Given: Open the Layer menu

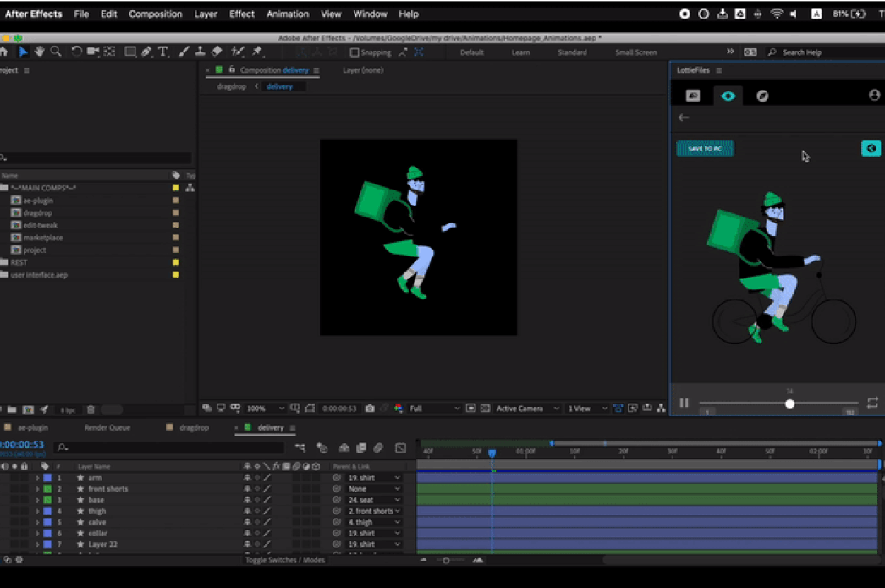Looking at the screenshot, I should 206,14.
